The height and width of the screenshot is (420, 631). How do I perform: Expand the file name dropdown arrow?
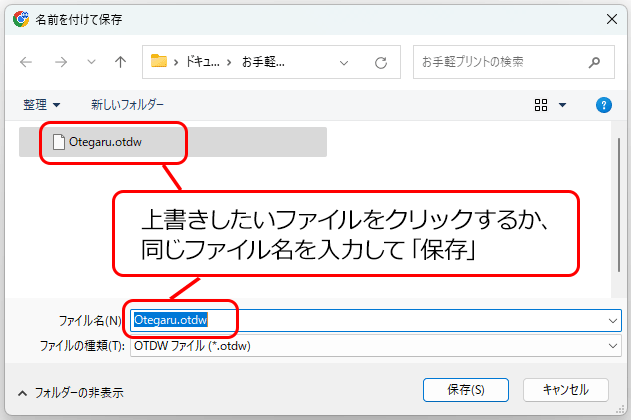(x=612, y=320)
